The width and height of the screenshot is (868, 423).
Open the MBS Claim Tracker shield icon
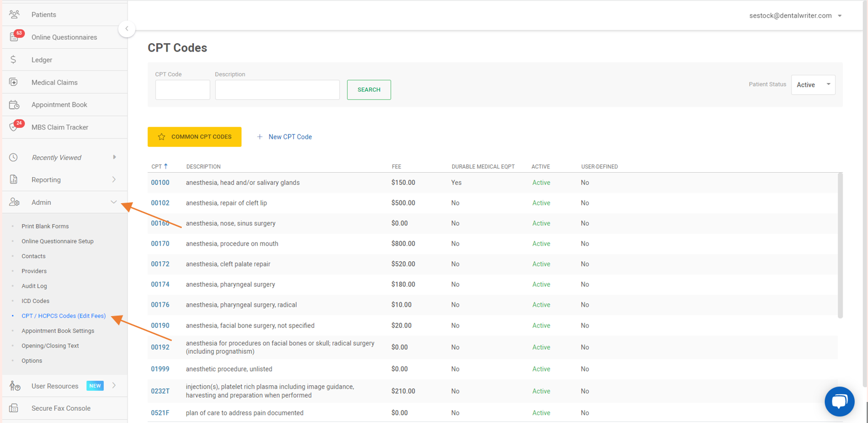click(x=14, y=127)
